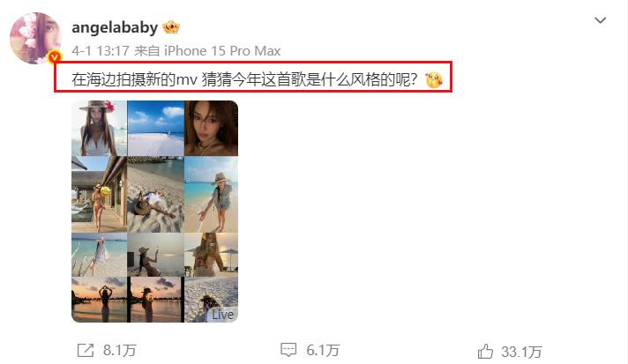Like the post with thumbs-up icon

pyautogui.click(x=485, y=351)
